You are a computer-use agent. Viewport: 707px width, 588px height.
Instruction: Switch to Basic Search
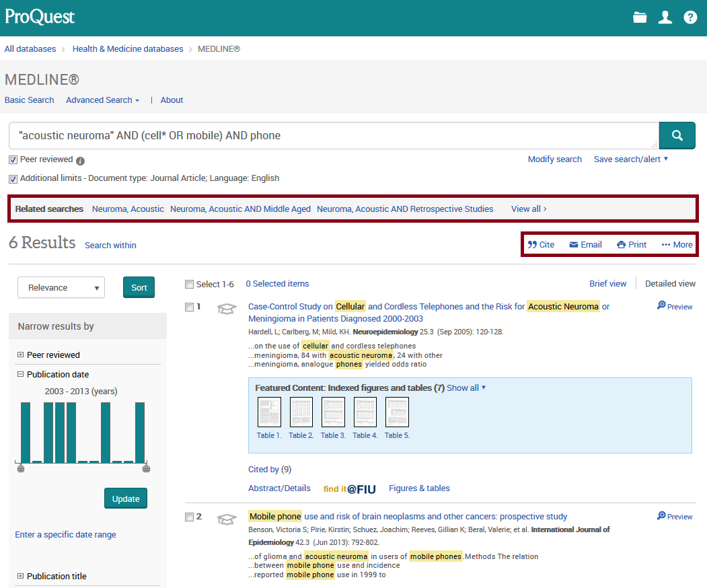[29, 100]
